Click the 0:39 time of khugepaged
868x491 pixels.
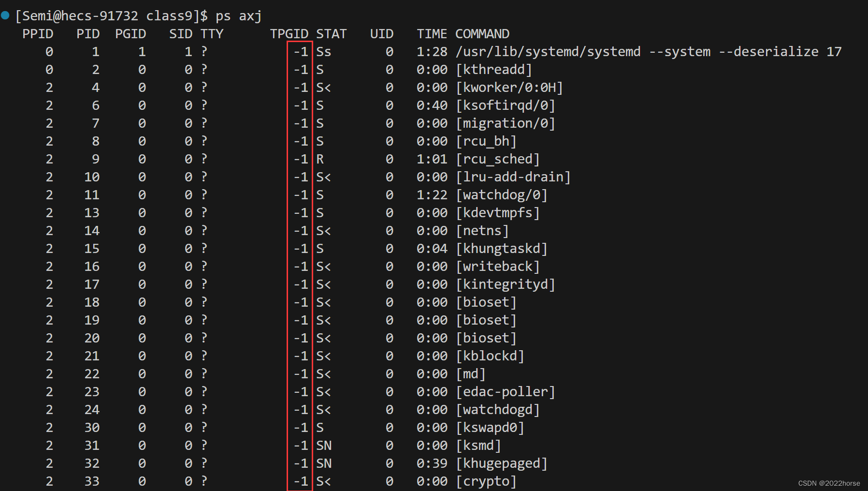pyautogui.click(x=432, y=463)
